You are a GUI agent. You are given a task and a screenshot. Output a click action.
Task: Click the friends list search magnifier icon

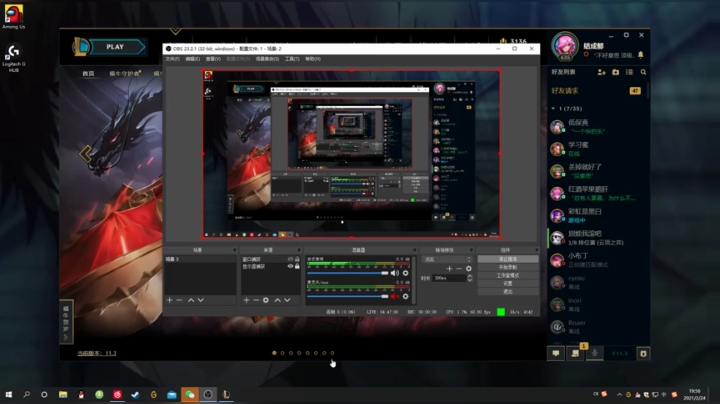[x=643, y=72]
